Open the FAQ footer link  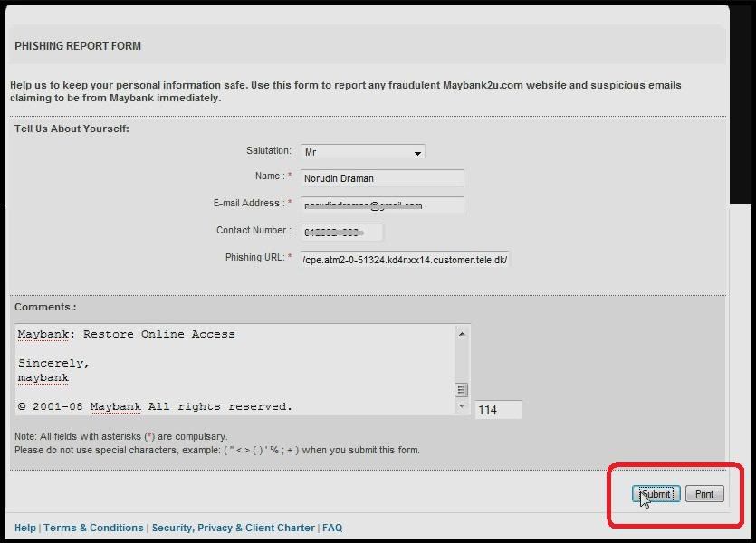pyautogui.click(x=332, y=528)
